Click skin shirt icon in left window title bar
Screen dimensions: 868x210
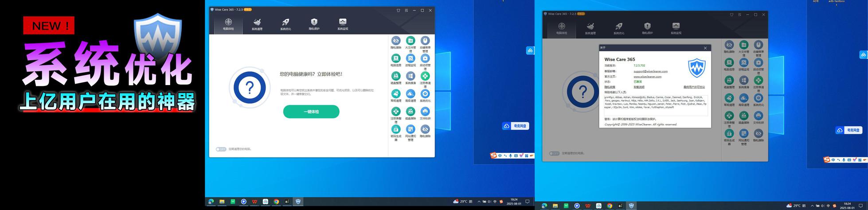tap(398, 10)
